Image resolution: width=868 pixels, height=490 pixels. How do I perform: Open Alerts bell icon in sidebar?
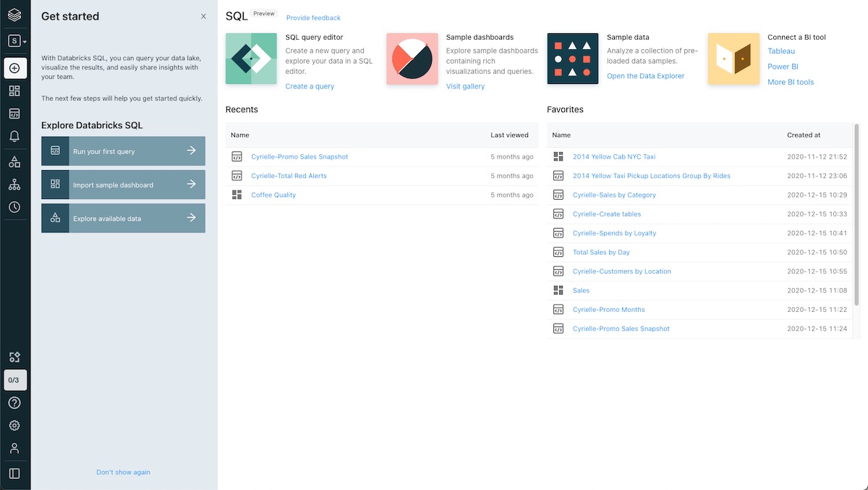(14, 136)
